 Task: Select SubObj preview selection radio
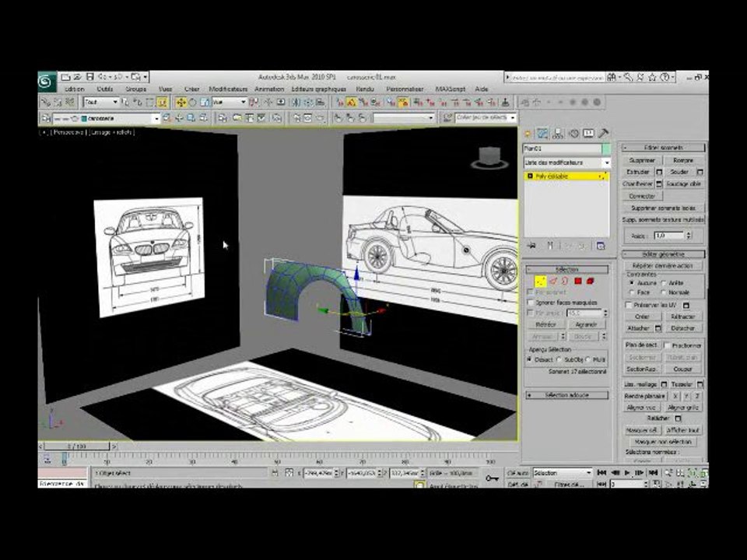coord(559,359)
